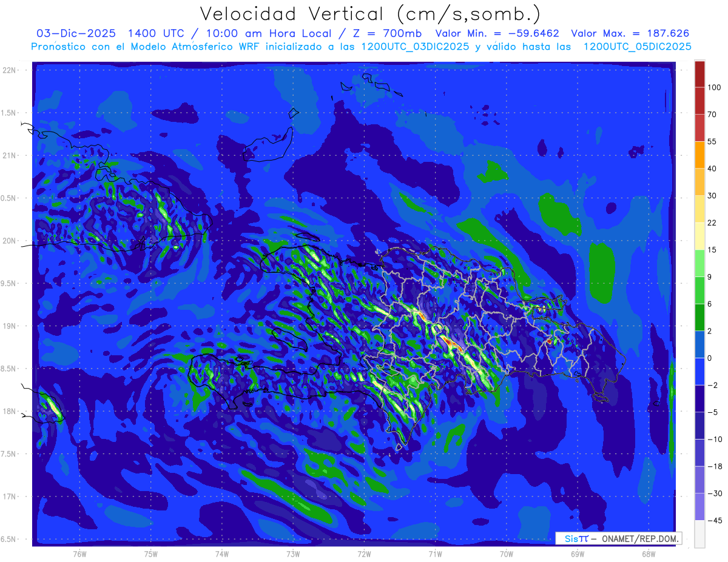The image size is (728, 562).
Task: Click the '71W' longitude label
Action: (x=435, y=554)
